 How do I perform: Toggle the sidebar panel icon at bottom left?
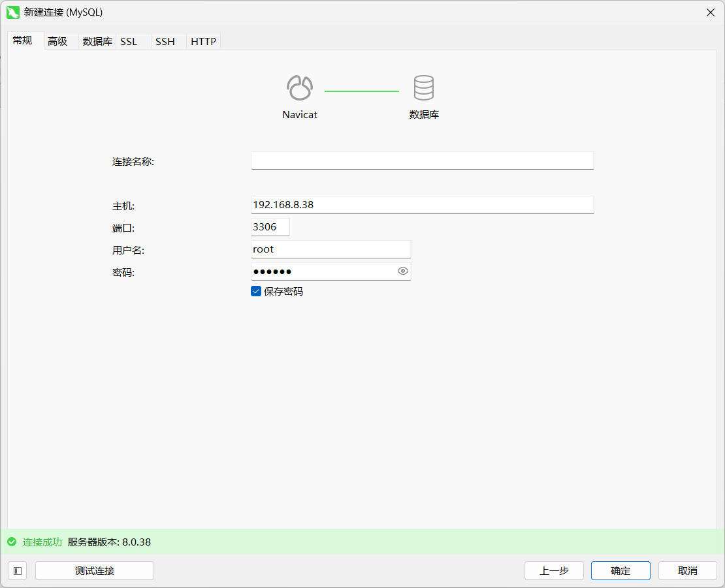click(x=18, y=571)
